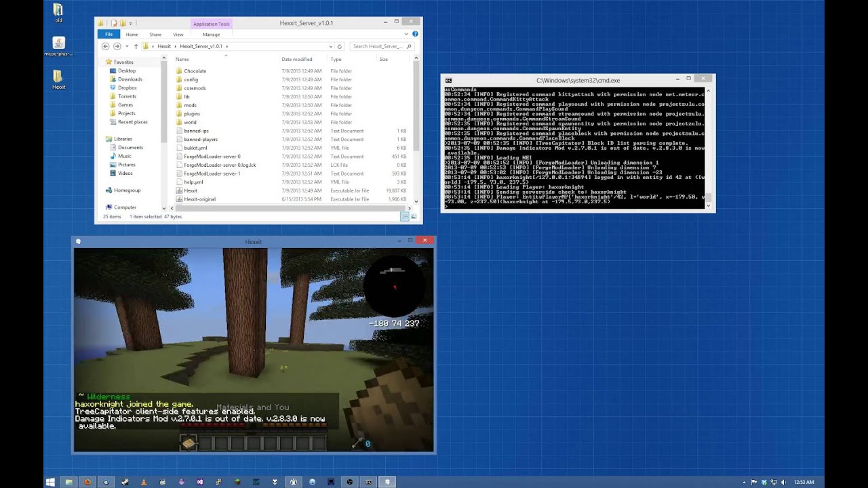This screenshot has height=488, width=868.
Task: Click volume speaker icon in system tray
Action: (x=783, y=482)
